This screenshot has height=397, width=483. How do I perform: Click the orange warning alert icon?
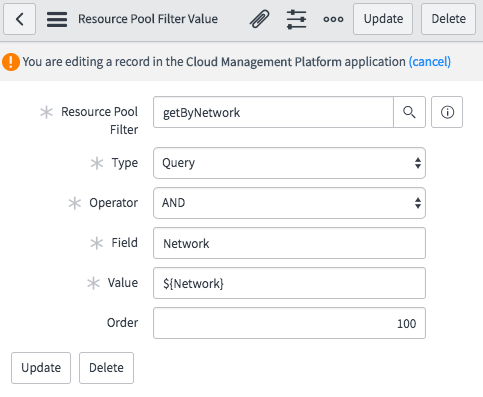[11, 62]
